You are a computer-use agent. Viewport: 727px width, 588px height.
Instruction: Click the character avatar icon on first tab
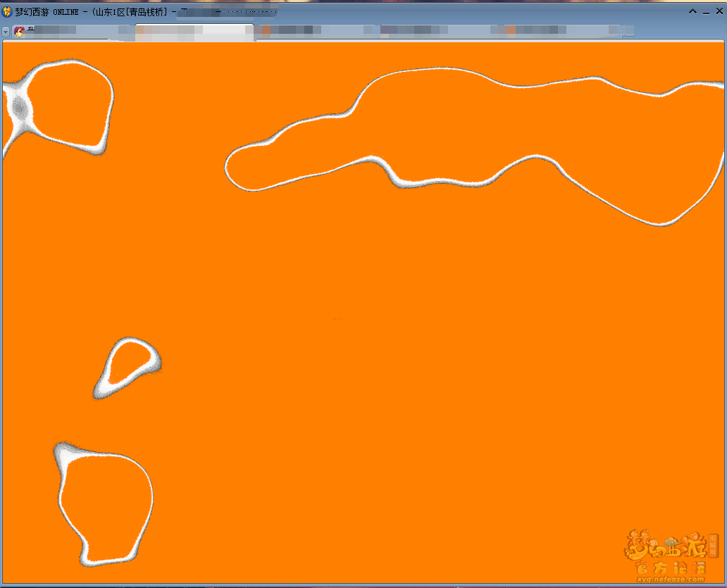point(19,31)
